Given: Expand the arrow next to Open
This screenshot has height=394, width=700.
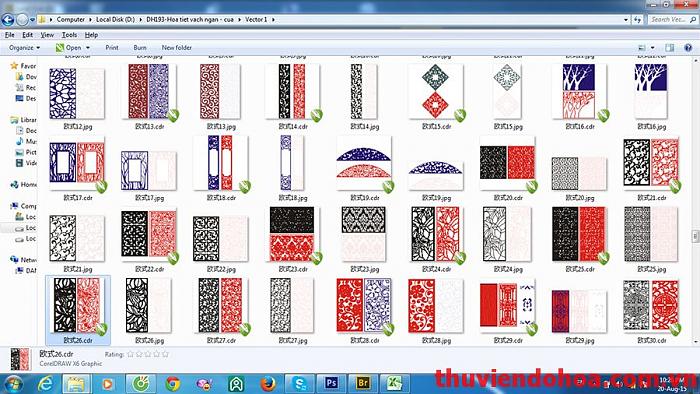Looking at the screenshot, I should [x=88, y=47].
